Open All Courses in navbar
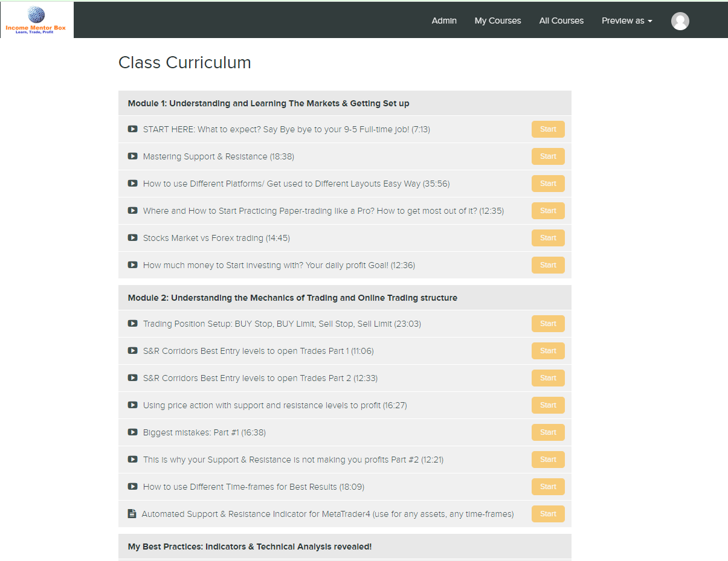This screenshot has width=728, height=561. pos(561,21)
